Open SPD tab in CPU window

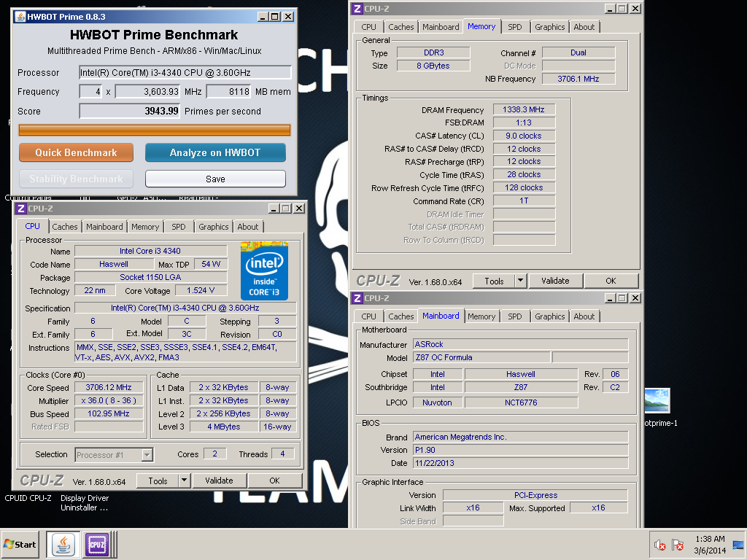tap(179, 227)
